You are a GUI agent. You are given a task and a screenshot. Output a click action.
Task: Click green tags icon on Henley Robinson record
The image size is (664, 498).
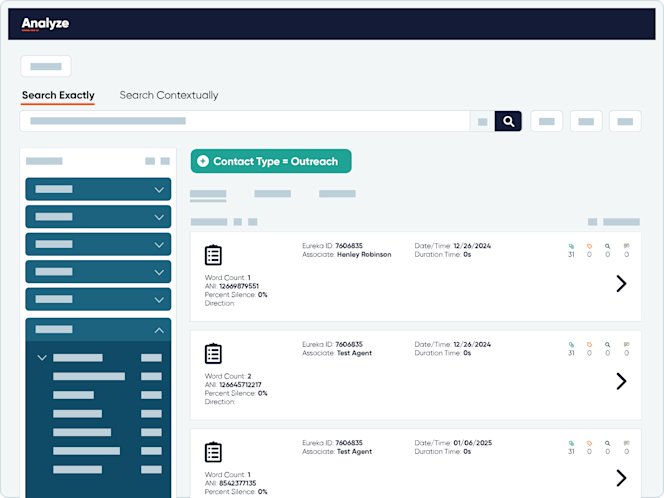571,246
